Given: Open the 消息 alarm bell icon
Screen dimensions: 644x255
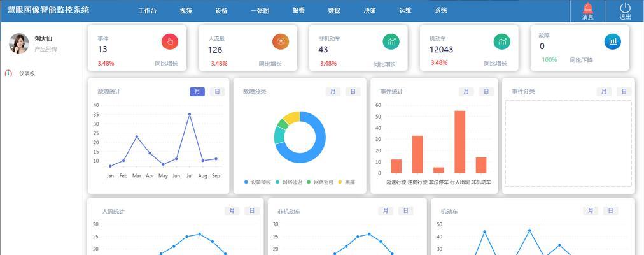Looking at the screenshot, I should (588, 8).
